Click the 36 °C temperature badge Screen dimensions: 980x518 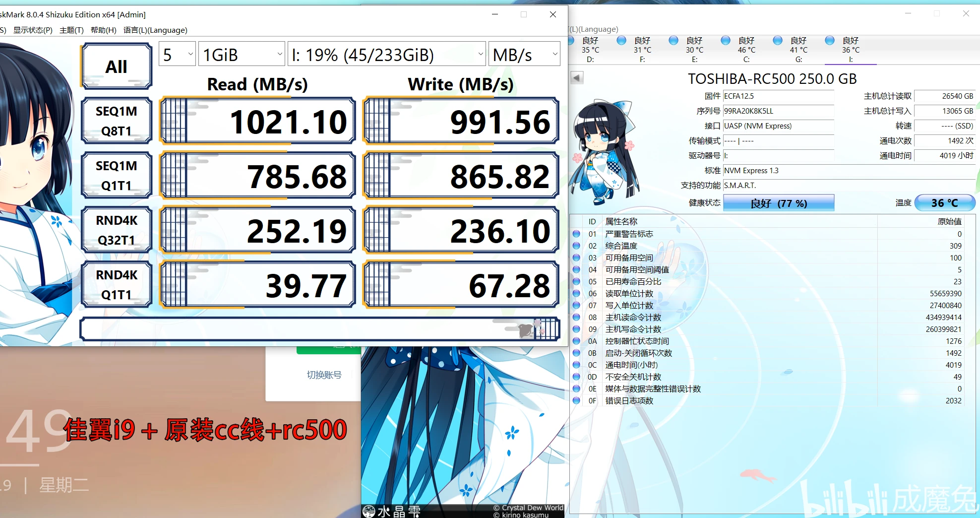point(944,203)
